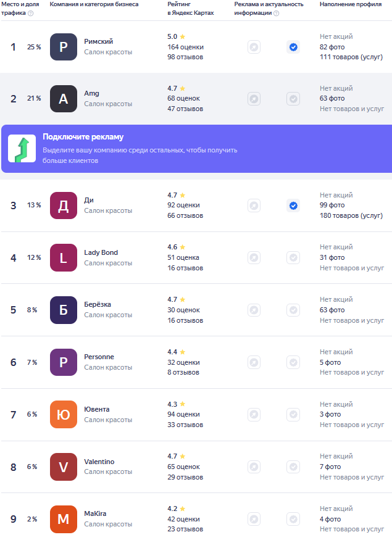This screenshot has height=540, width=392.
Task: Click the help icon beside 'информации' header
Action: point(277,13)
